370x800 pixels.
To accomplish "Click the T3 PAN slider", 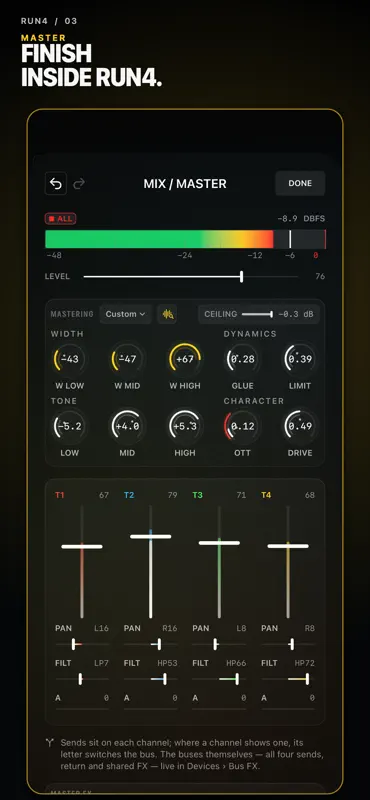I will (219, 644).
